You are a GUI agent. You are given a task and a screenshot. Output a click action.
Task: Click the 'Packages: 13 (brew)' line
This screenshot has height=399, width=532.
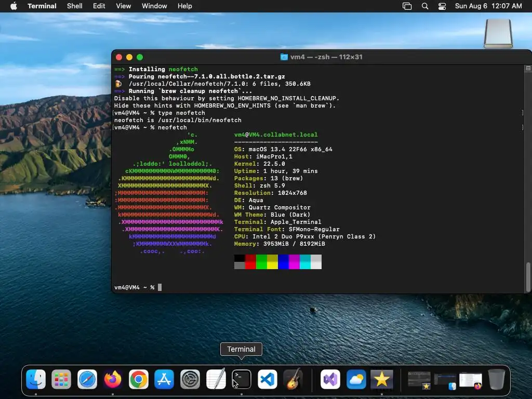269,179
